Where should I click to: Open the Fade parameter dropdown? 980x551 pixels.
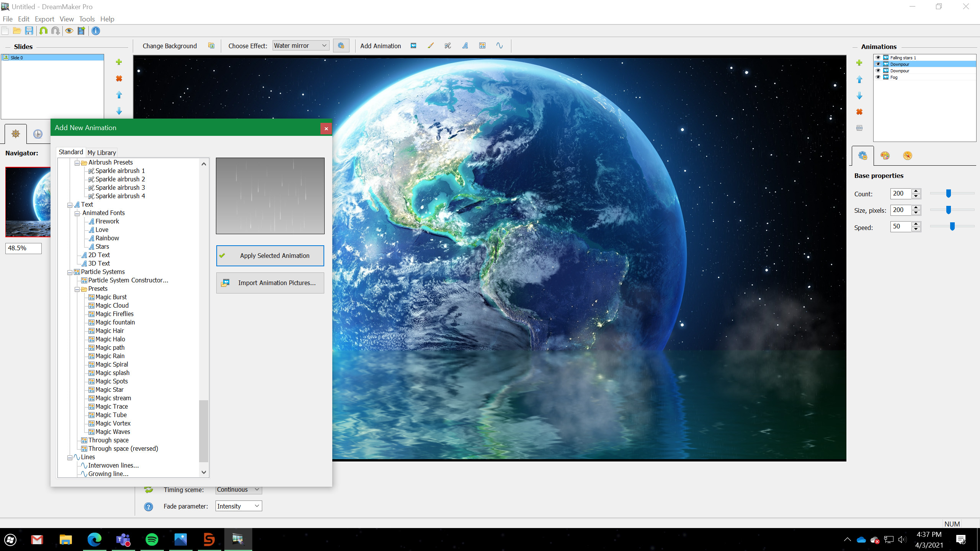[238, 506]
